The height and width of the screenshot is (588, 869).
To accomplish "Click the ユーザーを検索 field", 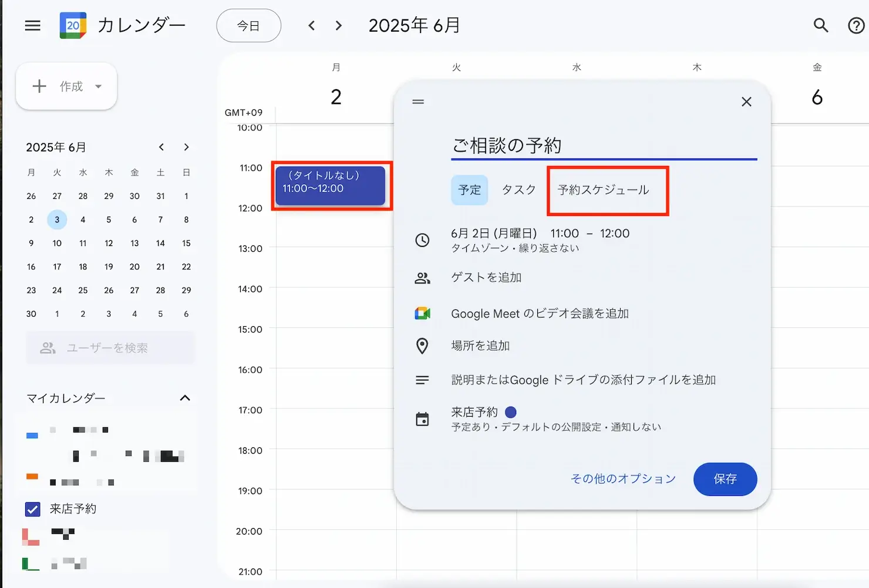I will (x=110, y=348).
